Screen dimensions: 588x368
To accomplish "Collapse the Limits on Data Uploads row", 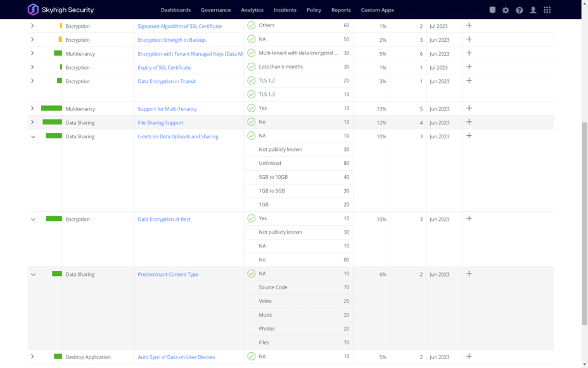I will (x=33, y=136).
